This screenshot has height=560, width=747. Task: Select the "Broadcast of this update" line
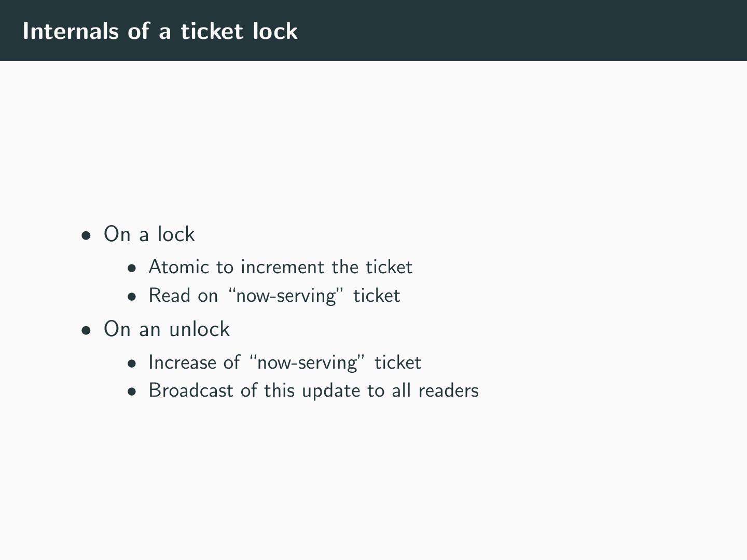[313, 390]
